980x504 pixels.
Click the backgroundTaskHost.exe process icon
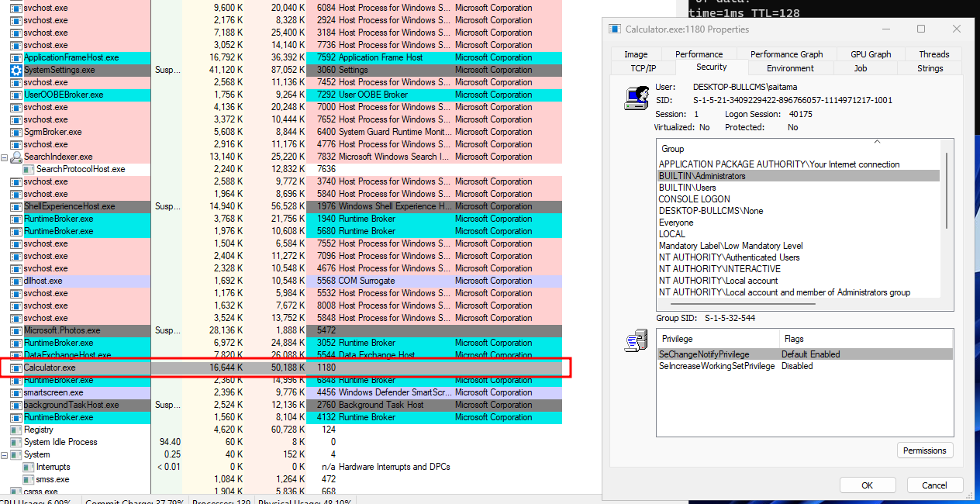point(16,405)
